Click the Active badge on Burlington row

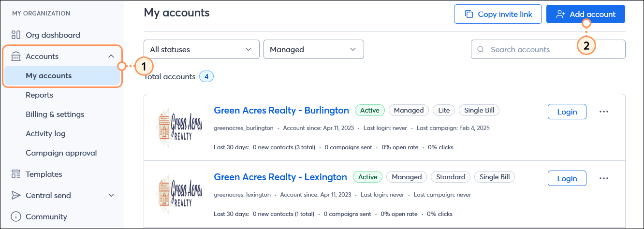pyautogui.click(x=370, y=110)
